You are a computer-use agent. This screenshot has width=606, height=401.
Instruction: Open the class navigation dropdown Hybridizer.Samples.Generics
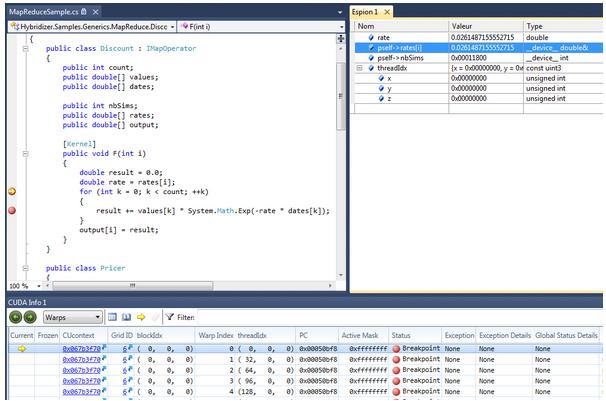[173, 27]
